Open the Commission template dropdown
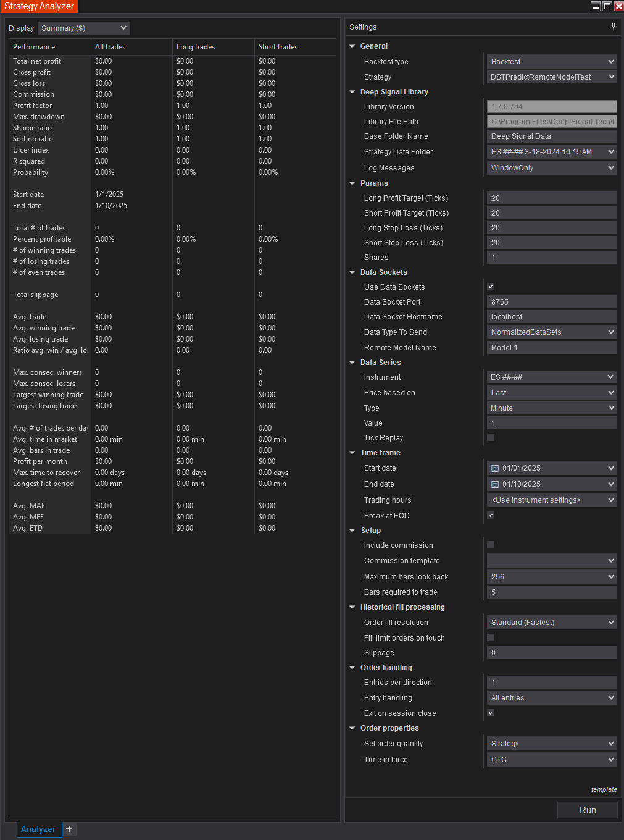 tap(552, 561)
